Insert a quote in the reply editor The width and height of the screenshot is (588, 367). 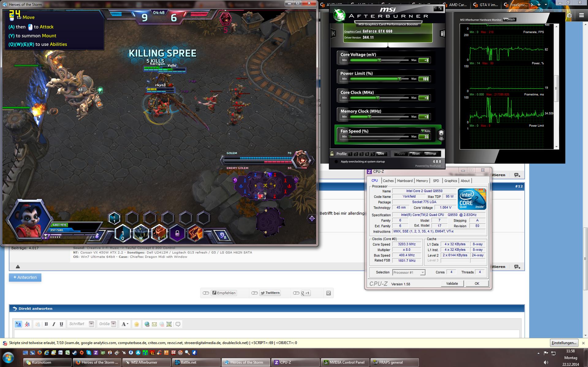[178, 324]
